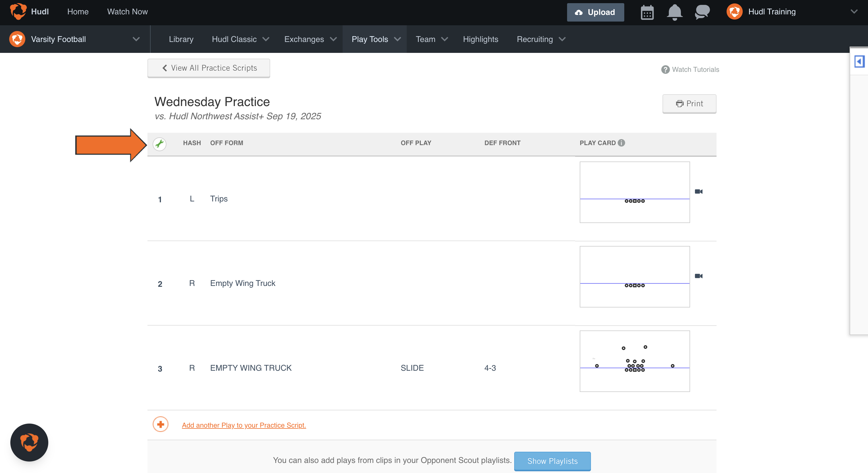The image size is (868, 473).
Task: Select the 4-3 def front cell
Action: [x=490, y=368]
